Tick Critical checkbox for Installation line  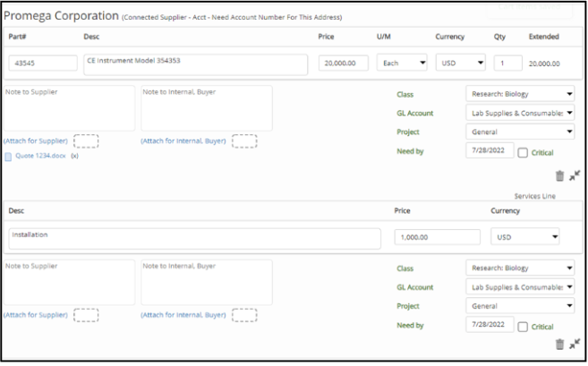pos(523,327)
